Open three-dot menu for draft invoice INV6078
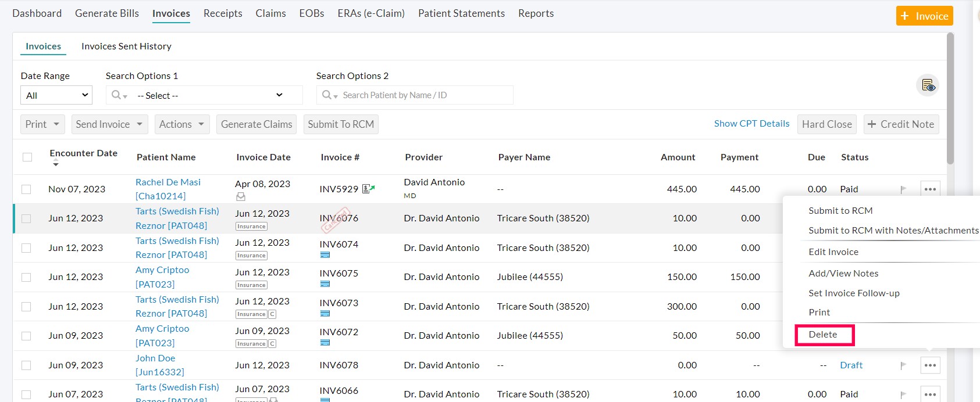Viewport: 980px width, 402px height. (930, 365)
